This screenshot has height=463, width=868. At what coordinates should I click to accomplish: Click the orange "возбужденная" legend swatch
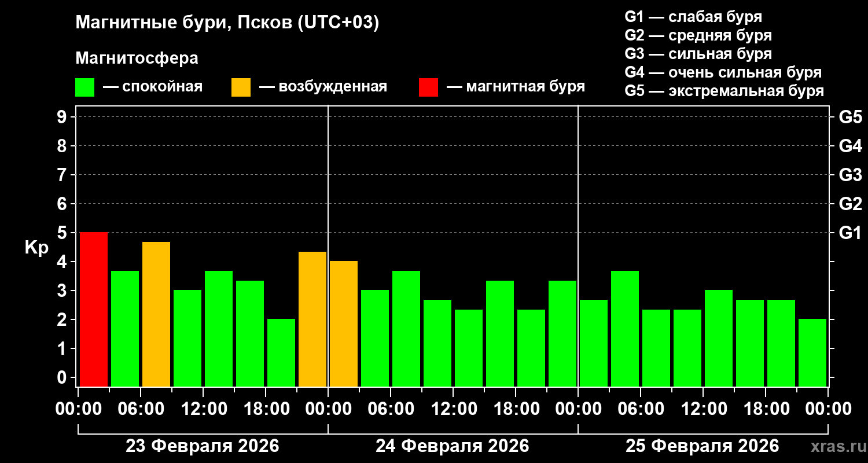pos(241,87)
